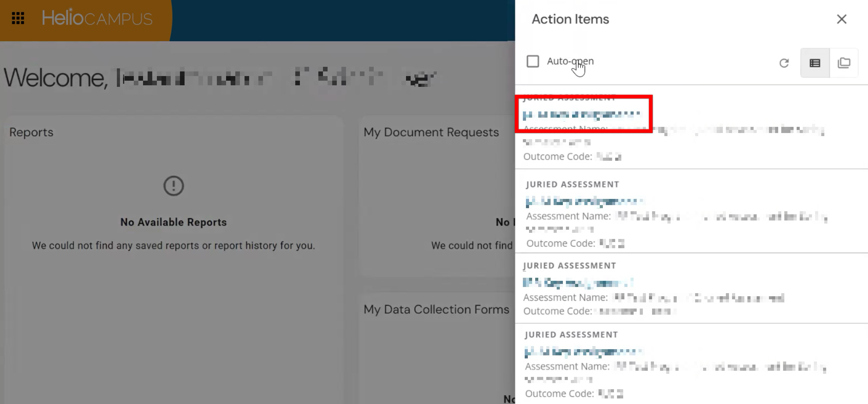Click the No Available Reports message

click(x=173, y=222)
